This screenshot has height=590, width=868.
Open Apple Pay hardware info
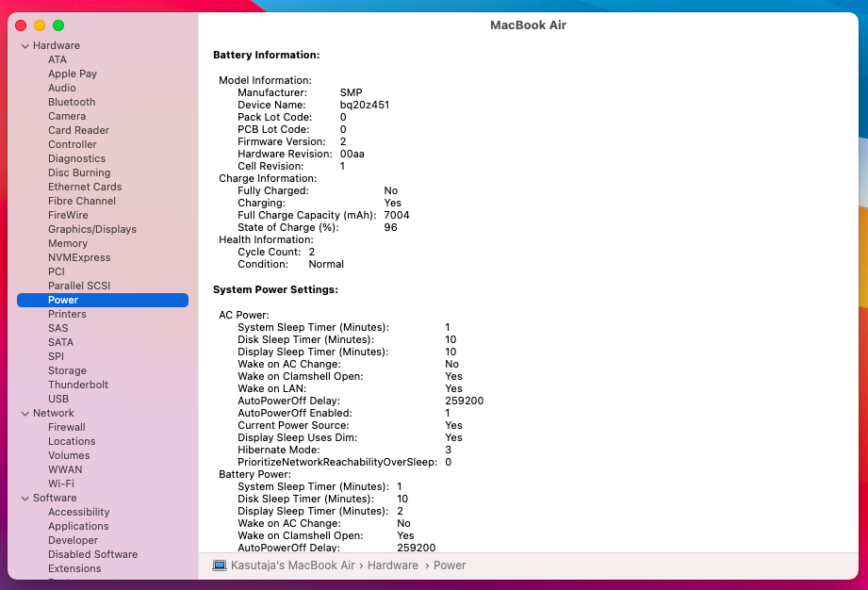pyautogui.click(x=73, y=74)
